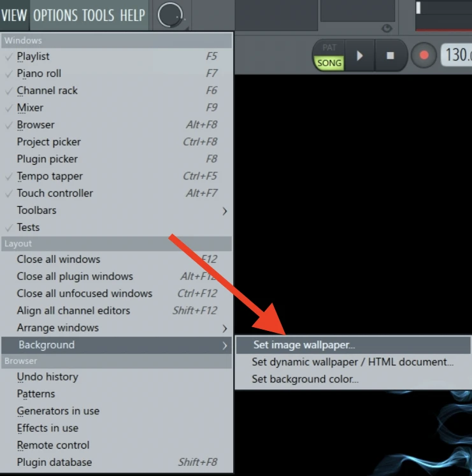The width and height of the screenshot is (472, 476).
Task: Click the tempo display showing 130
Action: pos(456,55)
